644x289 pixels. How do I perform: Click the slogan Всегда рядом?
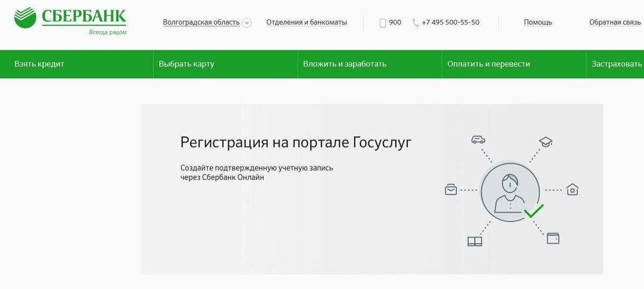(x=108, y=32)
